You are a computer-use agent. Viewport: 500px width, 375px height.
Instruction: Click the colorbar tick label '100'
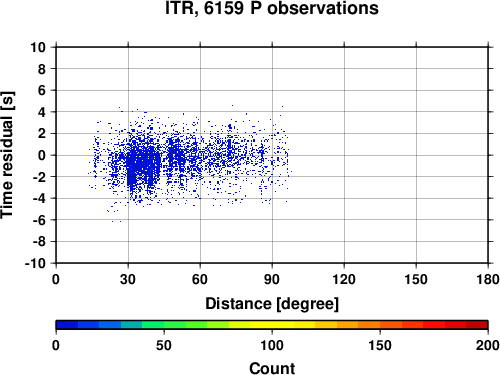click(272, 345)
